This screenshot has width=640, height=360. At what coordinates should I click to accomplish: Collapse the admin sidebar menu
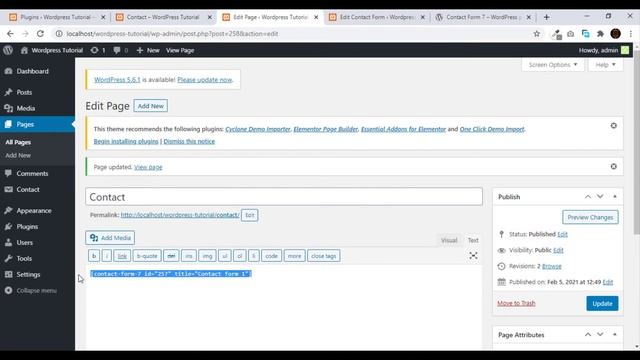tap(31, 291)
